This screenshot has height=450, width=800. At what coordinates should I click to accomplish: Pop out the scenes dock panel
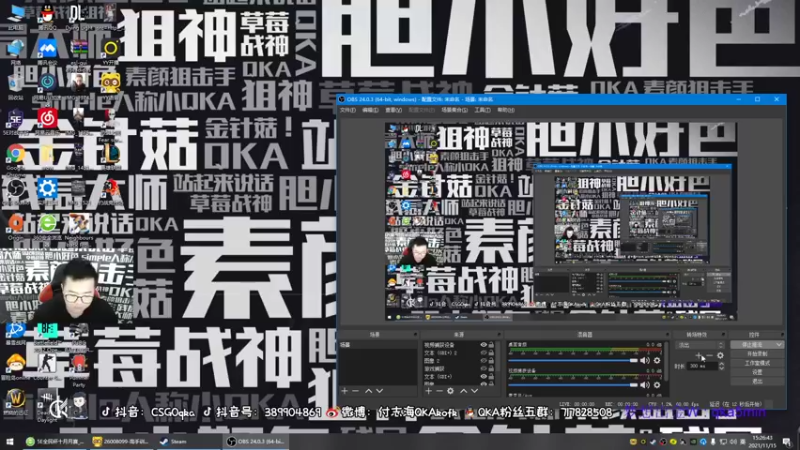(415, 335)
